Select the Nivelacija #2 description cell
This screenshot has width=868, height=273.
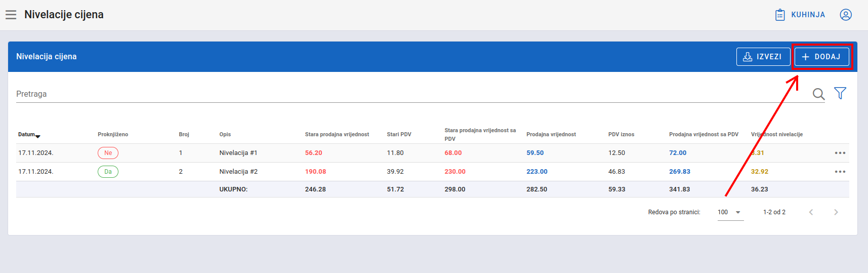pyautogui.click(x=238, y=172)
